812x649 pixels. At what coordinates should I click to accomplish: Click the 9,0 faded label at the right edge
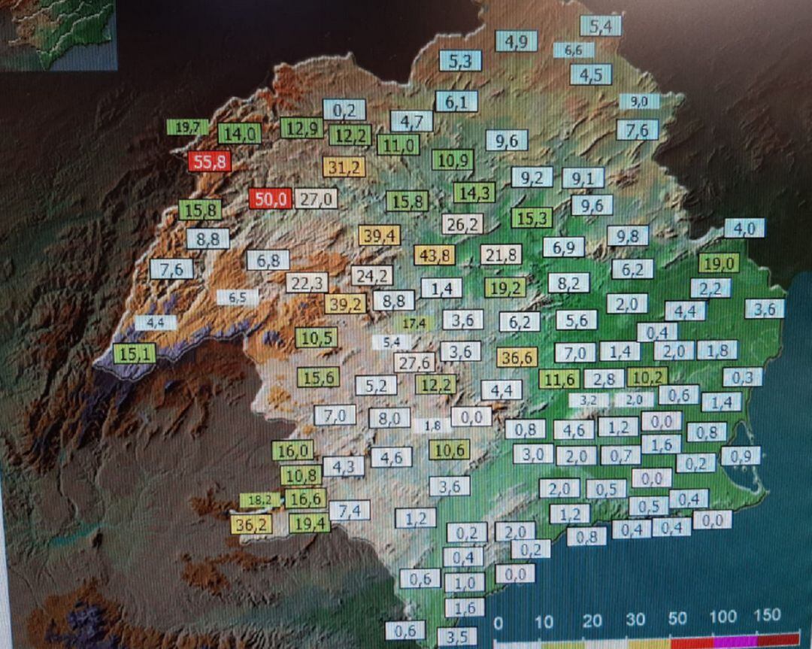click(639, 102)
